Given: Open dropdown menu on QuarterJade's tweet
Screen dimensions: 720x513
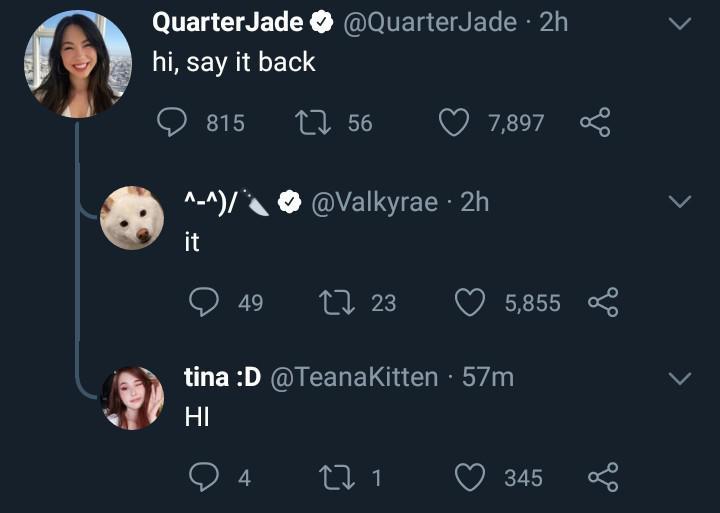Looking at the screenshot, I should coord(679,24).
